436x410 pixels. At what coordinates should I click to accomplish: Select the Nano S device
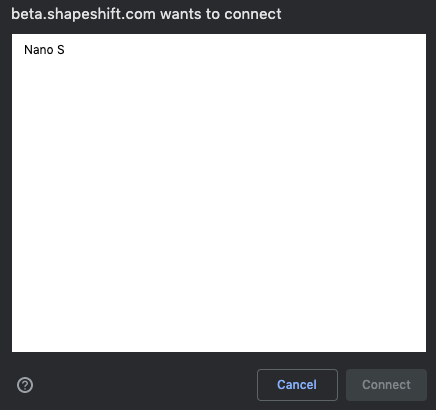coord(44,50)
